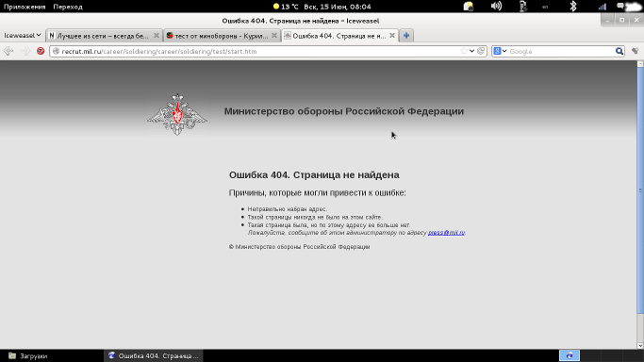Select 'Ошибка 404. Страница' taskbar window button
Image resolution: width=644 pixels, height=362 pixels.
coord(154,355)
